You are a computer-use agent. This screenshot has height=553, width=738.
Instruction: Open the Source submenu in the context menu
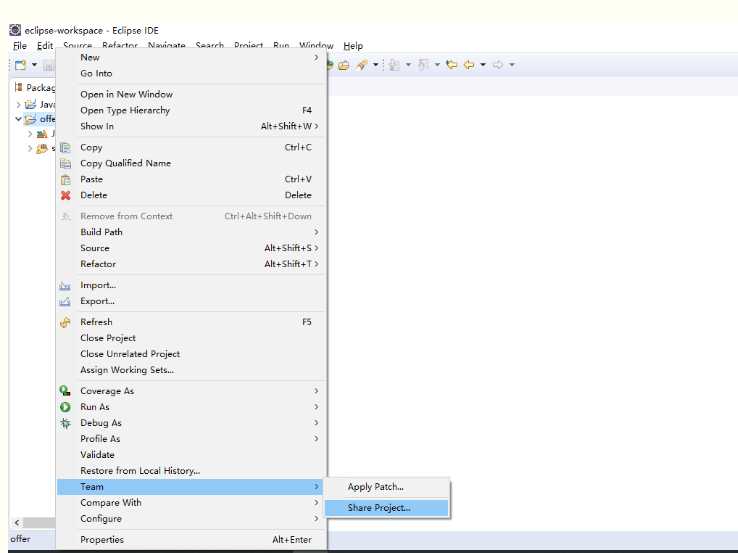(x=192, y=248)
